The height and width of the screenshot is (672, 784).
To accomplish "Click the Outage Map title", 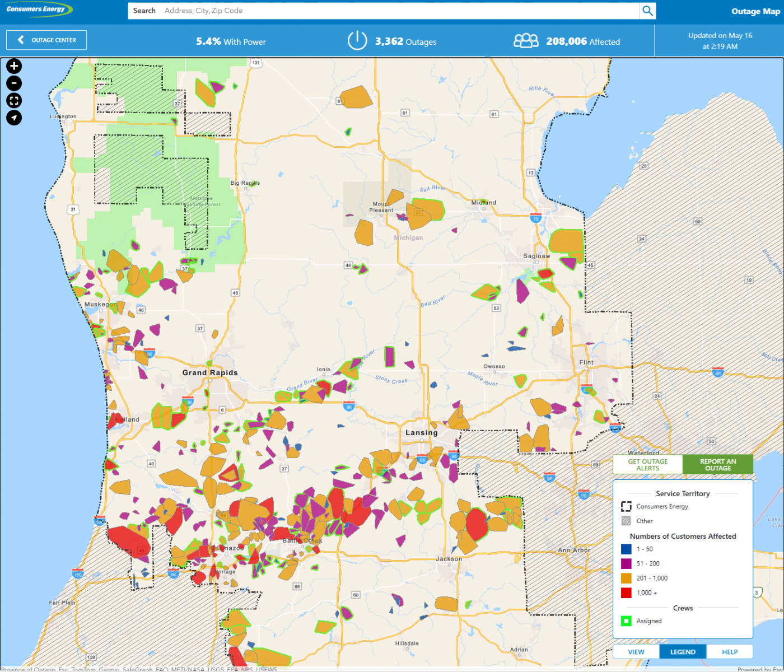I will click(x=755, y=11).
